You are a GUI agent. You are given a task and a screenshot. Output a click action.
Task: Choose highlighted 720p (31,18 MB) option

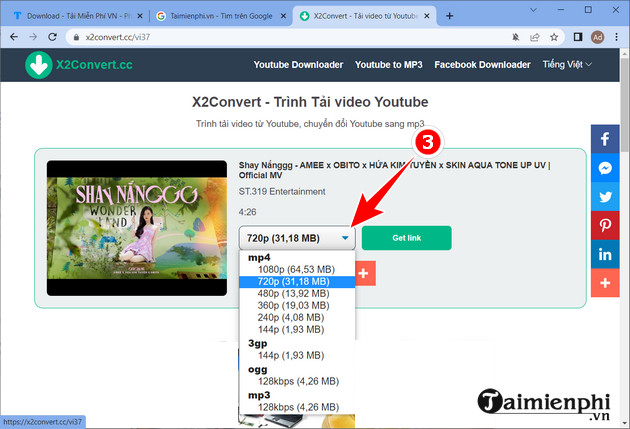coord(297,282)
